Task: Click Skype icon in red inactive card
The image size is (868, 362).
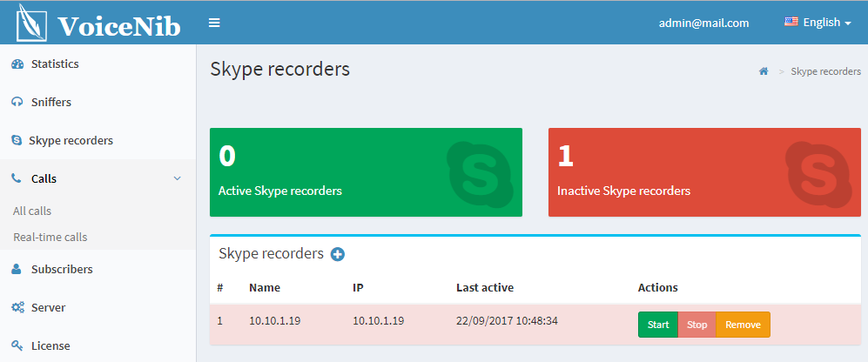Action: 818,174
